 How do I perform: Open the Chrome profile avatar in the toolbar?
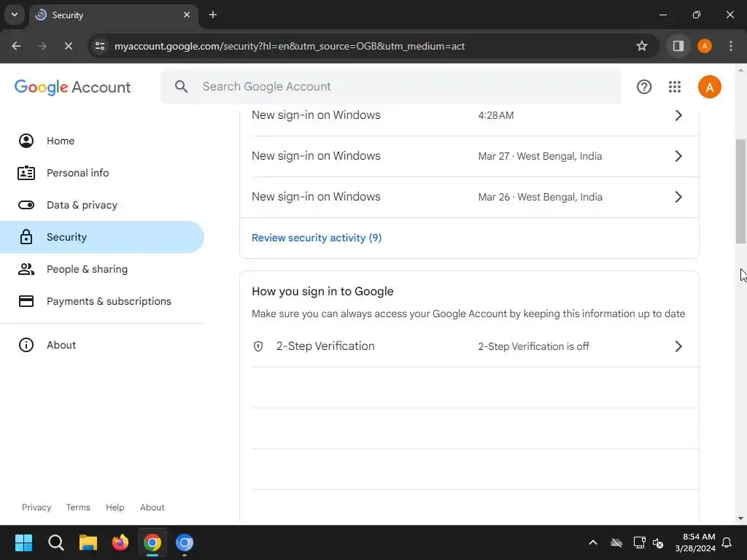tap(705, 46)
